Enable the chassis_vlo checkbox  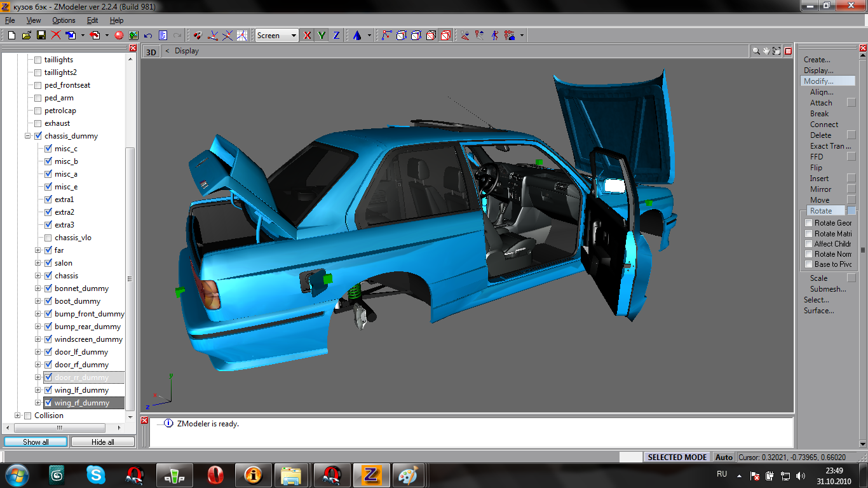coord(48,238)
